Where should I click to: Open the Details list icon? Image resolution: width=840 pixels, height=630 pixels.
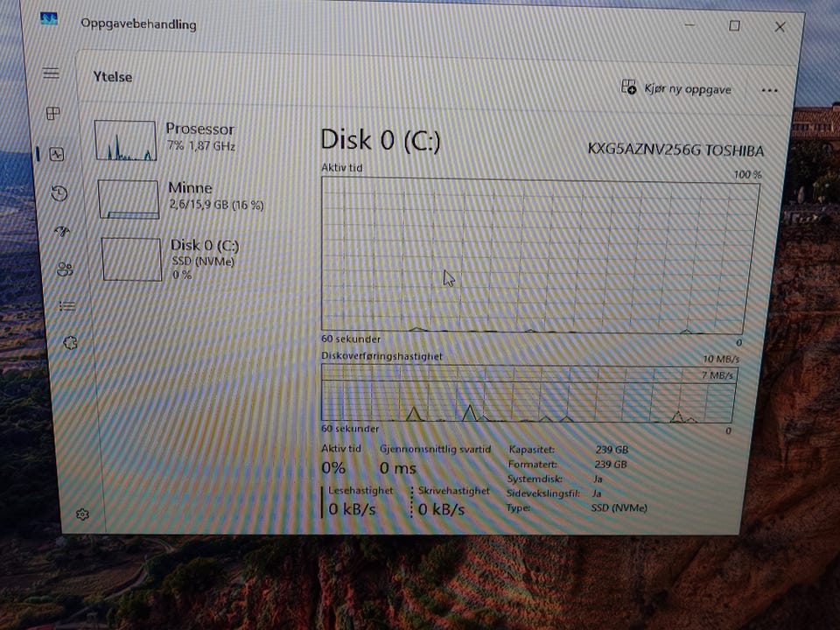(67, 306)
